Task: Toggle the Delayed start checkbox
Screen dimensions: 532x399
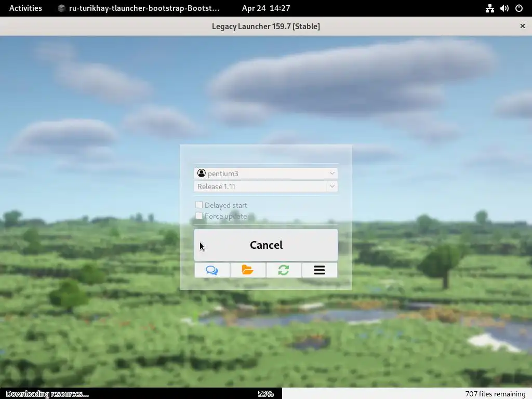Action: tap(199, 205)
